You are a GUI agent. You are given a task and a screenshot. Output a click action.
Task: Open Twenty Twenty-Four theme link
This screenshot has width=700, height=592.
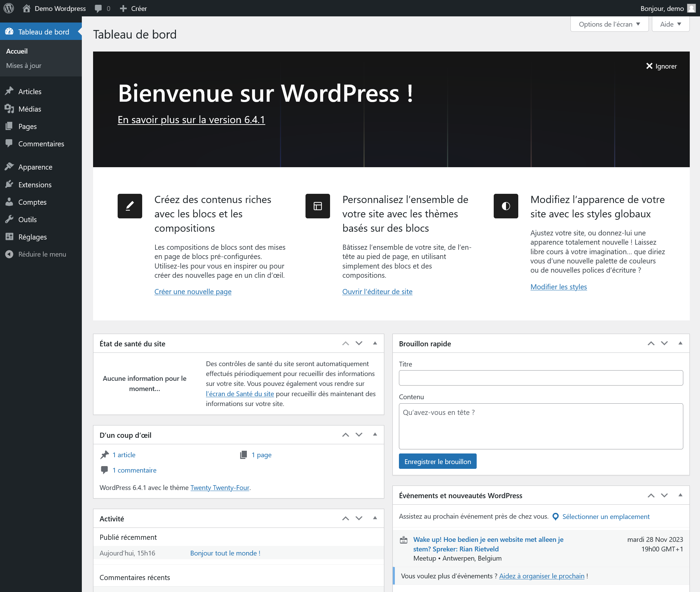(220, 487)
